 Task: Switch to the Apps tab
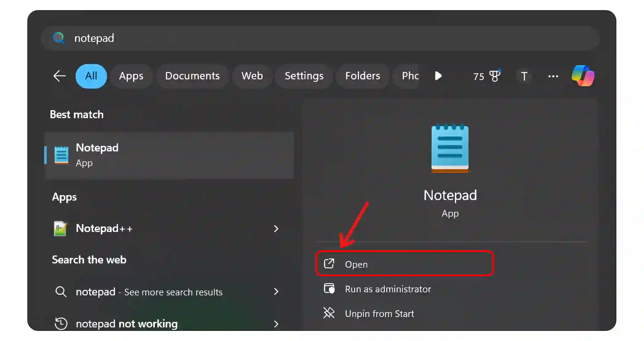131,76
